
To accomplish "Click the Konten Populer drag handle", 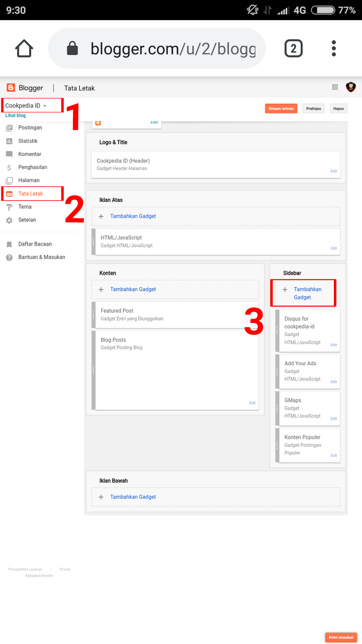I will click(x=278, y=445).
